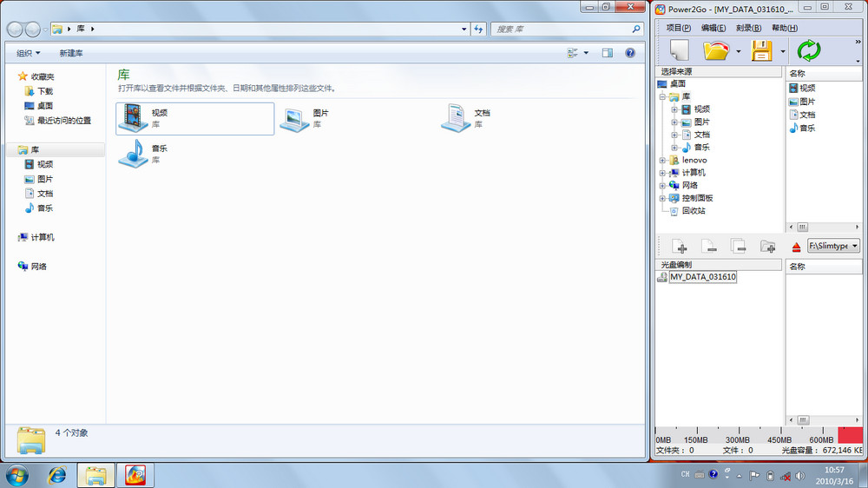Screen dimensions: 868x488
Task: Click the floppy disk save icon
Action: tap(761, 50)
